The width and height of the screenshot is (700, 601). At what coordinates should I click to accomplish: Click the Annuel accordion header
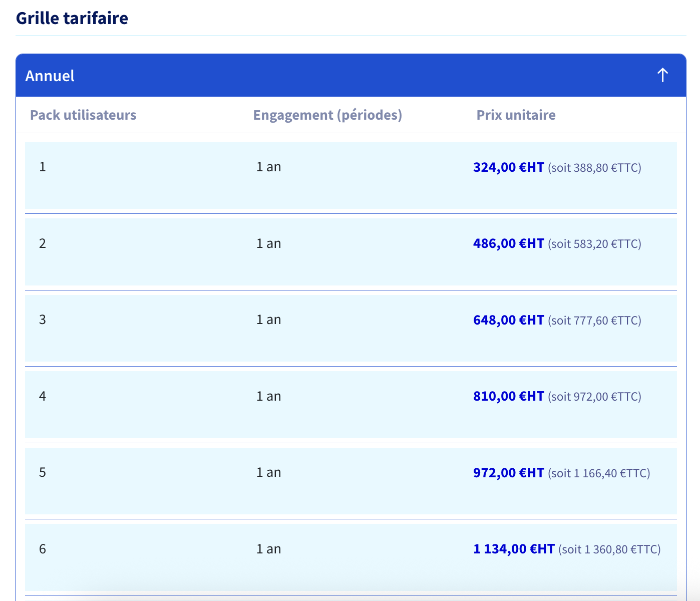(x=351, y=75)
